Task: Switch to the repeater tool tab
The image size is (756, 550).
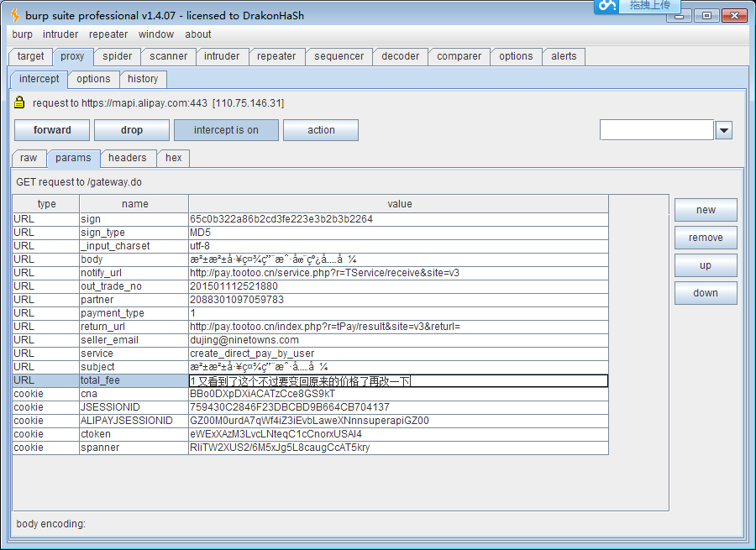Action: click(276, 56)
